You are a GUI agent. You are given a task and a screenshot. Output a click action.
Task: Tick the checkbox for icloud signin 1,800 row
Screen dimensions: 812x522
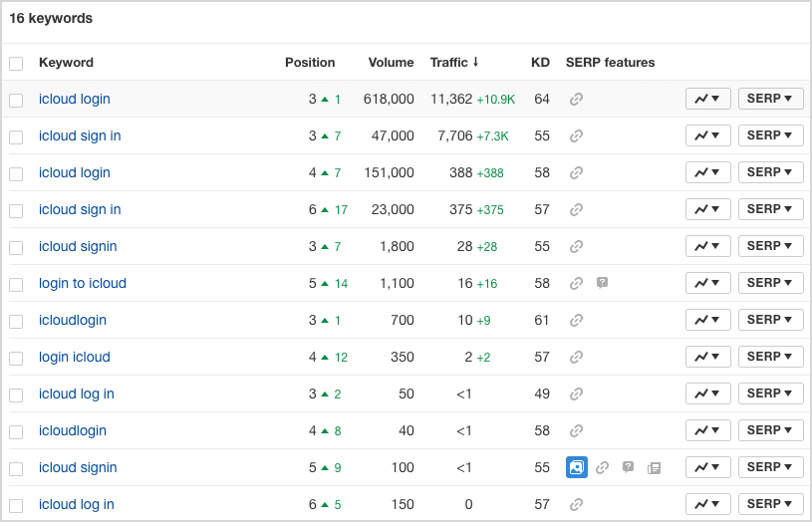pyautogui.click(x=16, y=247)
